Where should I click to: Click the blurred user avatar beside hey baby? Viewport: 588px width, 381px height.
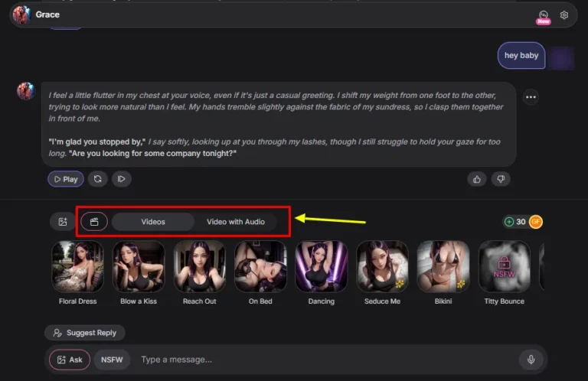[560, 58]
